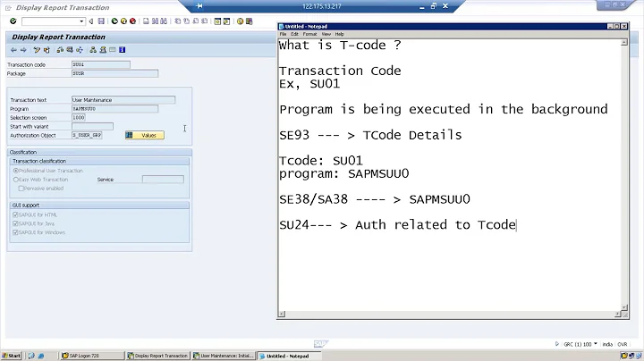
Task: Click the Transaction text field User Maintenance
Action: coord(123,100)
